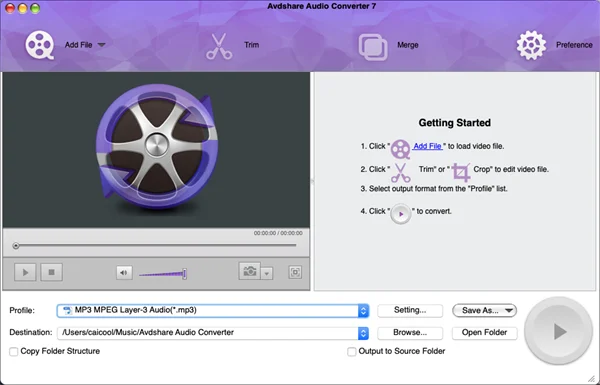The height and width of the screenshot is (385, 600).
Task: Open the Save As... dropdown button
Action: (484, 310)
